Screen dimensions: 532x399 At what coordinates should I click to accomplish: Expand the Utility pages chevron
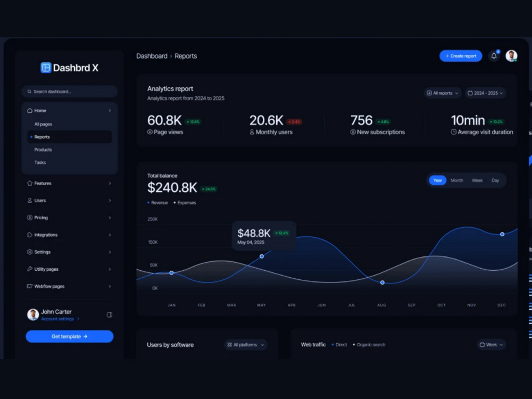(110, 269)
